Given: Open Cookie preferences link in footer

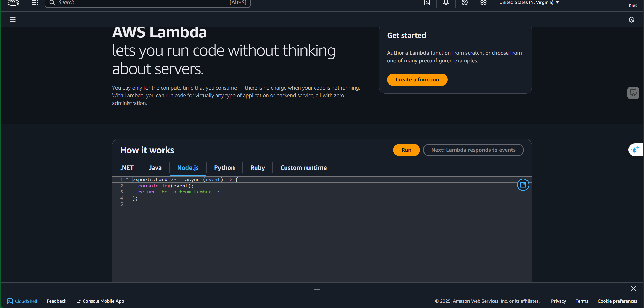Looking at the screenshot, I should coord(617,301).
